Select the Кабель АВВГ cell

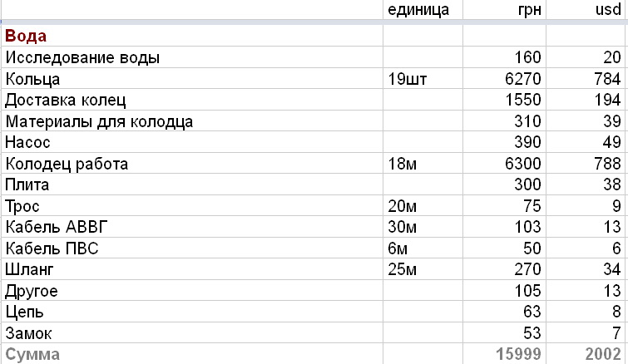(x=192, y=227)
